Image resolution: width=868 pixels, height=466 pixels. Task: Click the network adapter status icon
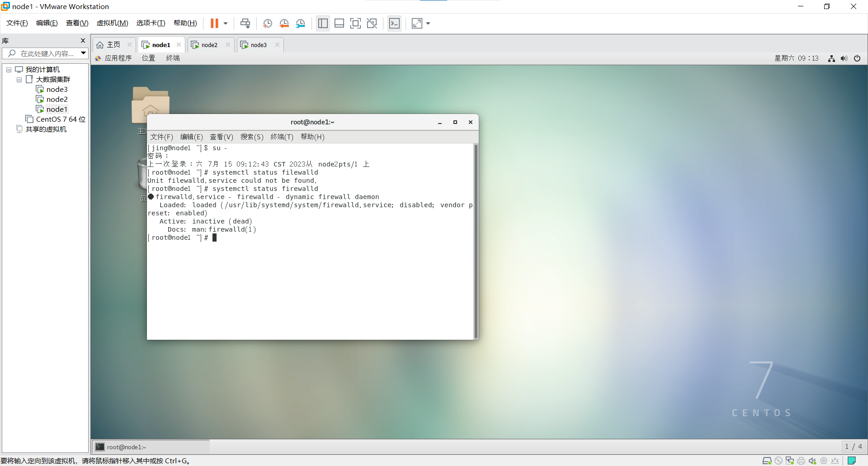click(790, 461)
